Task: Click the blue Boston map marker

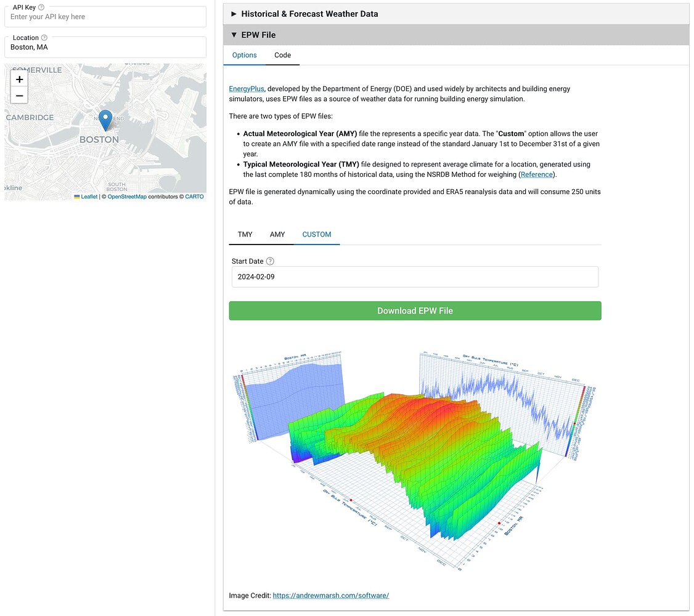Action: click(106, 120)
